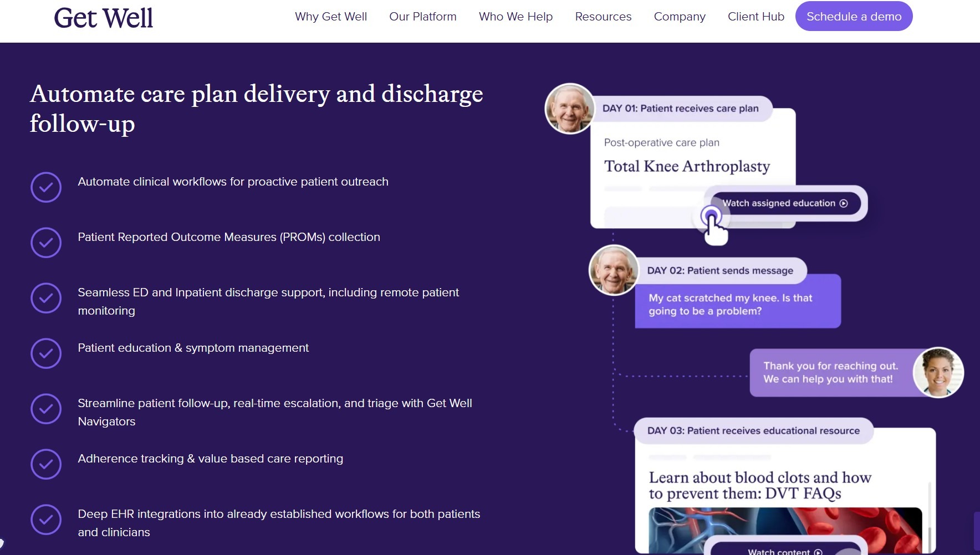Click DAY 01: Patient receives care plan label
The image size is (980, 555).
[681, 109]
